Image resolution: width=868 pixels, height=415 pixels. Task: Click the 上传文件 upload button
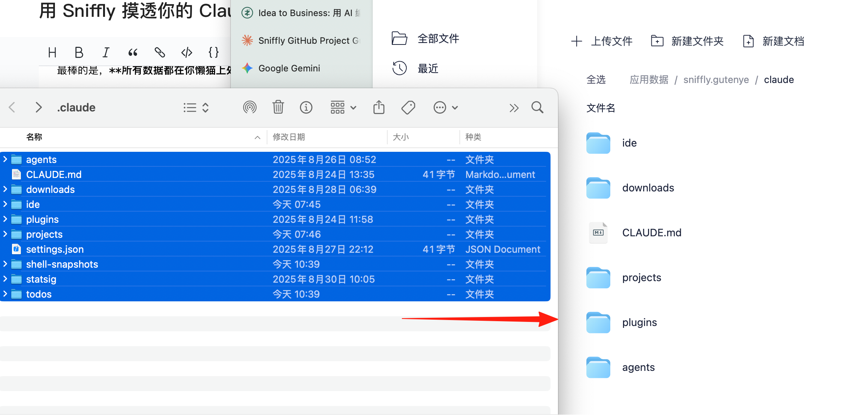pos(602,41)
